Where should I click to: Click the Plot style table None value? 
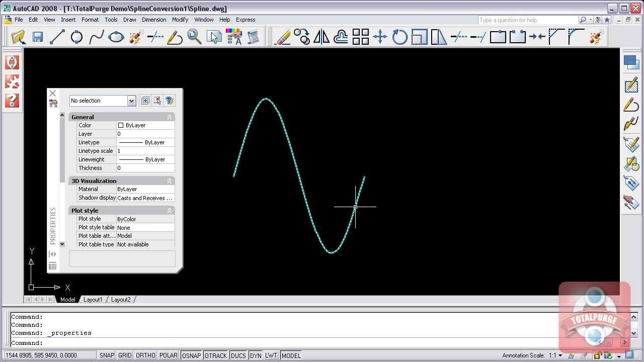(x=145, y=228)
